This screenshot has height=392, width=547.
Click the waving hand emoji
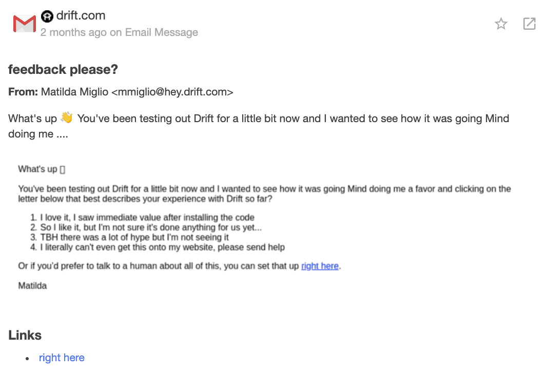pos(67,117)
